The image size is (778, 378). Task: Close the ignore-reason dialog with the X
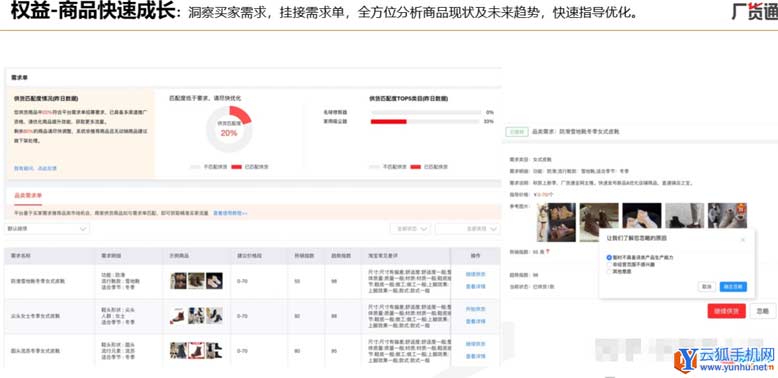pos(743,240)
